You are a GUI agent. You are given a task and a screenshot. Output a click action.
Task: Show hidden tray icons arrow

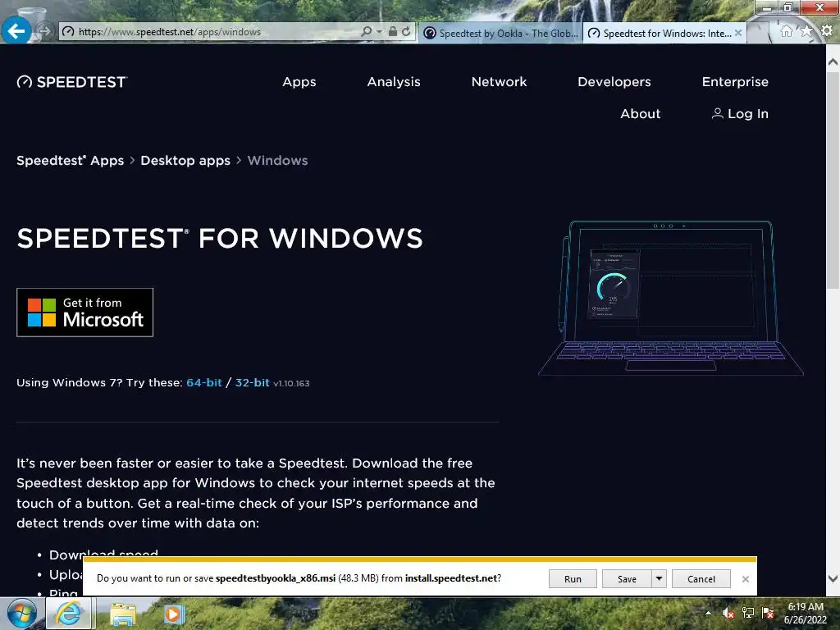708,613
